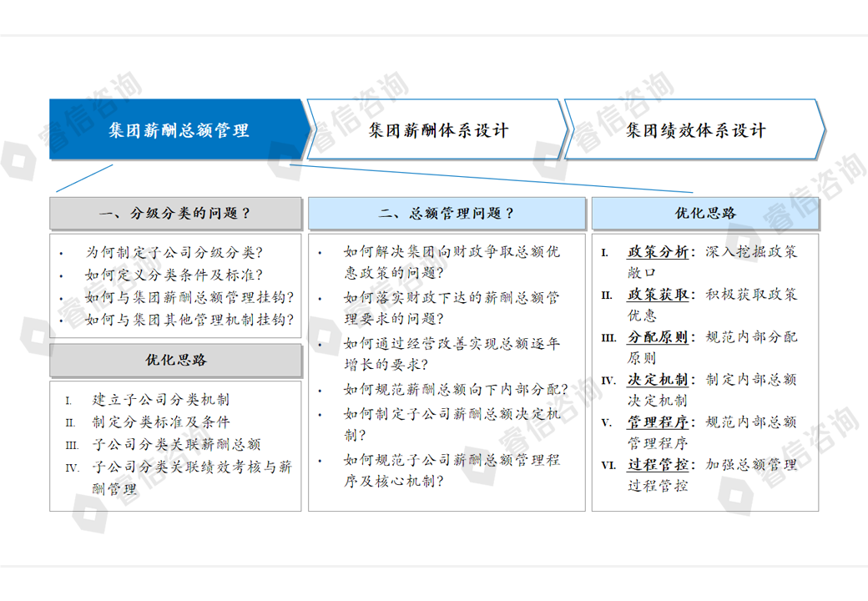Click the 二、总额管理问题？ header box
This screenshot has height=601, width=868.
click(x=447, y=214)
